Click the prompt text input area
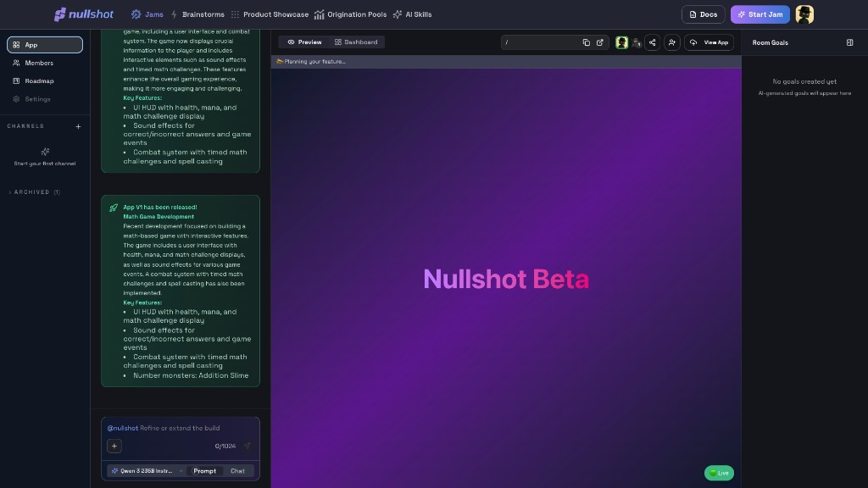868x488 pixels. tap(181, 428)
